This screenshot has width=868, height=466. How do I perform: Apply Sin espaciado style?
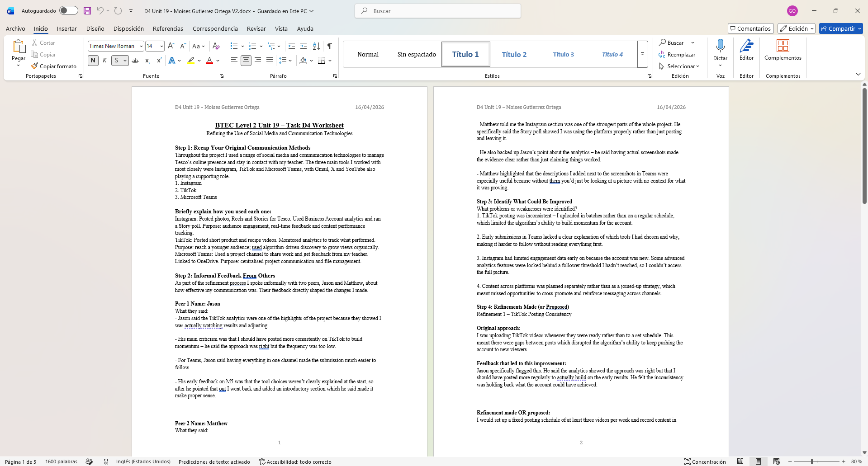pyautogui.click(x=417, y=54)
